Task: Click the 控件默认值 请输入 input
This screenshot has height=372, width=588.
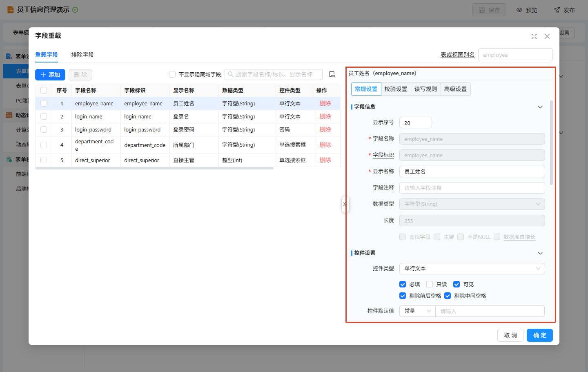Action: (490, 311)
